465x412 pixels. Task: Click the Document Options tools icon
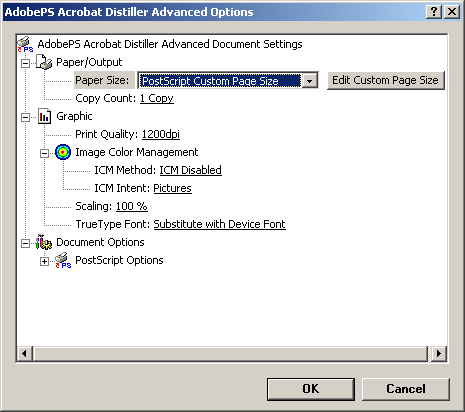pos(44,242)
